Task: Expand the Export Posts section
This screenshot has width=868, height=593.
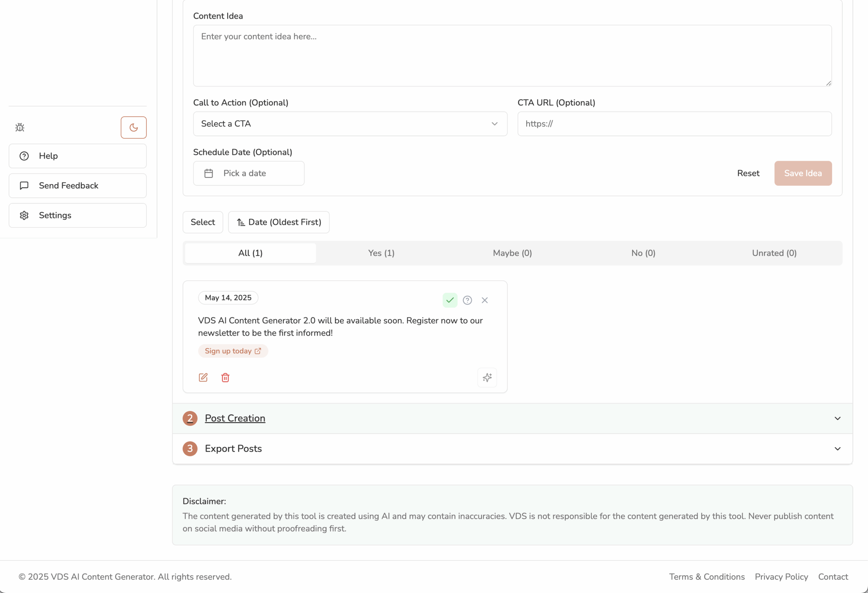Action: coord(512,449)
